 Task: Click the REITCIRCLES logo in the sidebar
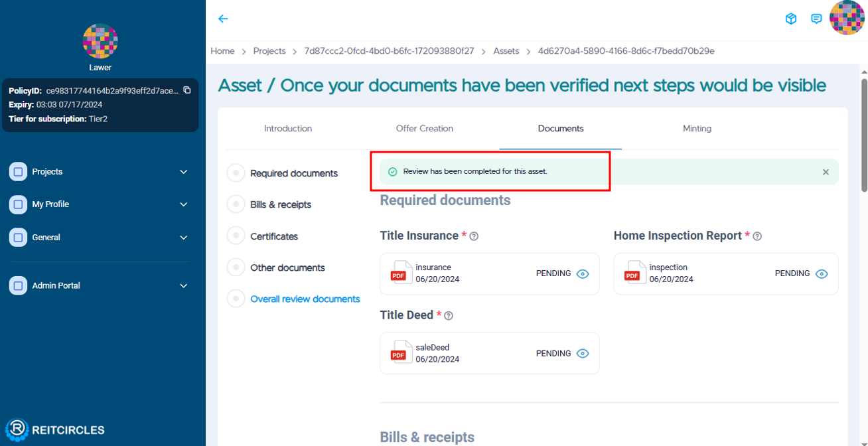[56, 429]
